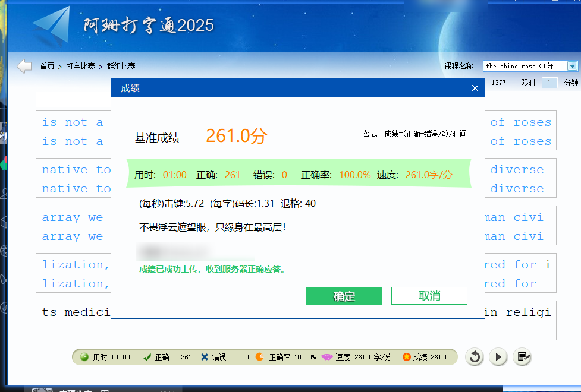Confirm the score with 确定
This screenshot has height=392, width=581.
click(343, 295)
